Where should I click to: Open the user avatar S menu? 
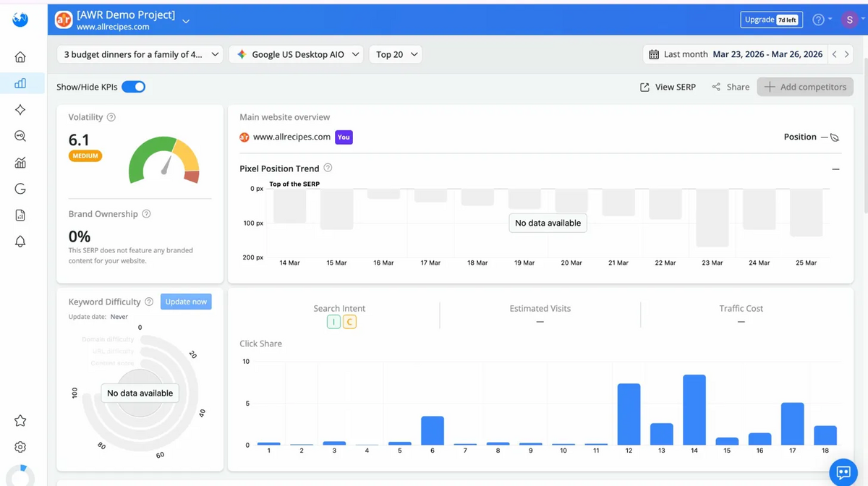pos(850,20)
